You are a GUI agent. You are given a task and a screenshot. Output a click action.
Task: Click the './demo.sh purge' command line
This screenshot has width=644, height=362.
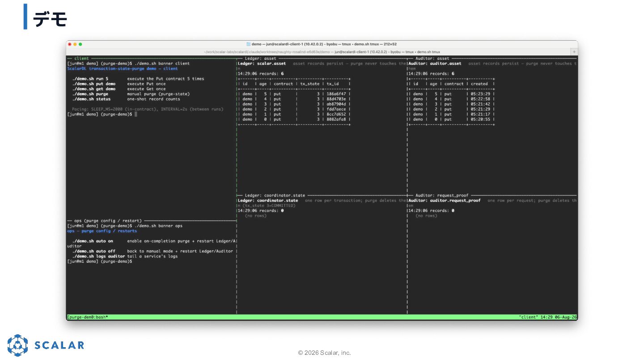click(131, 94)
